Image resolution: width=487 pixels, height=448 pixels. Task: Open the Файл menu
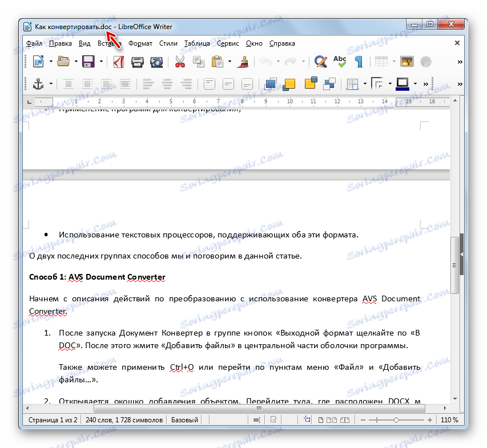(x=34, y=43)
